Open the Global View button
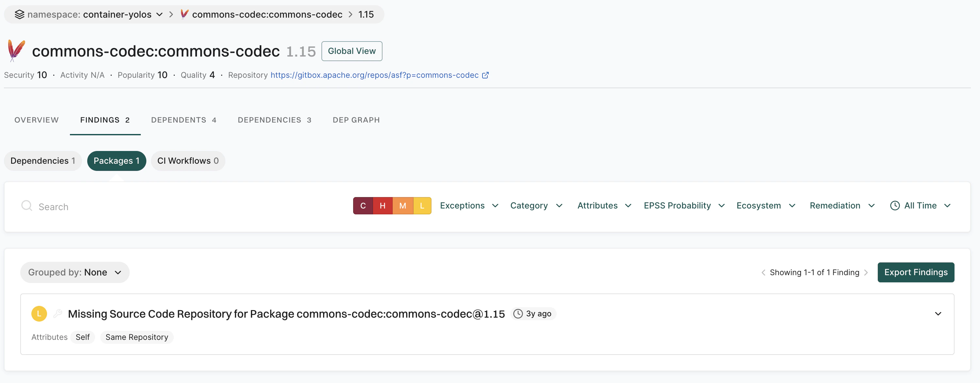This screenshot has height=383, width=980. click(x=351, y=51)
